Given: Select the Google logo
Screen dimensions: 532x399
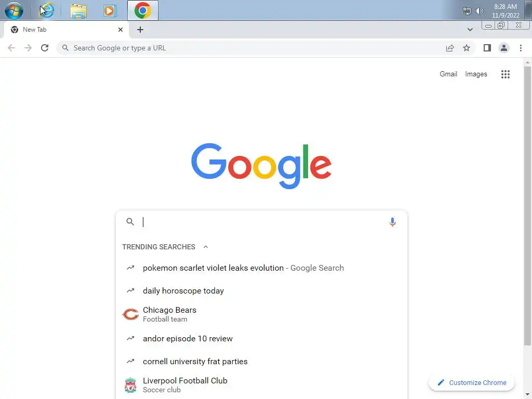Looking at the screenshot, I should click(261, 166).
